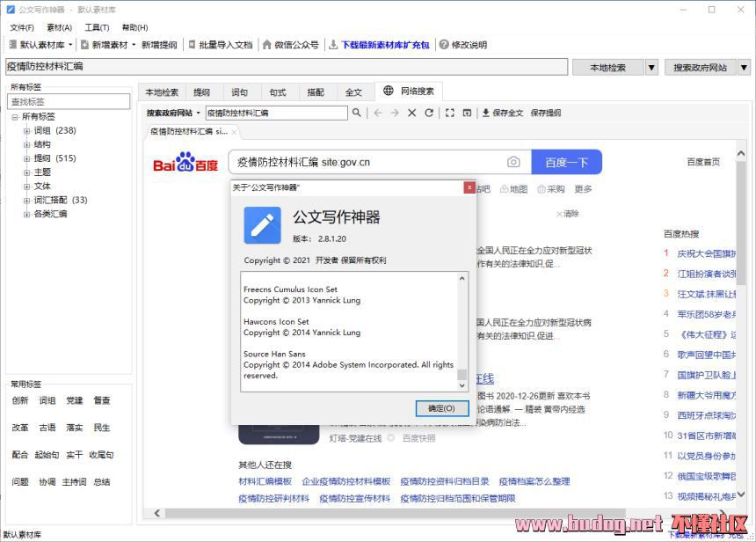Viewport: 756px width, 542px height.
Task: Collapse the 所有标签 tree root
Action: (x=15, y=117)
